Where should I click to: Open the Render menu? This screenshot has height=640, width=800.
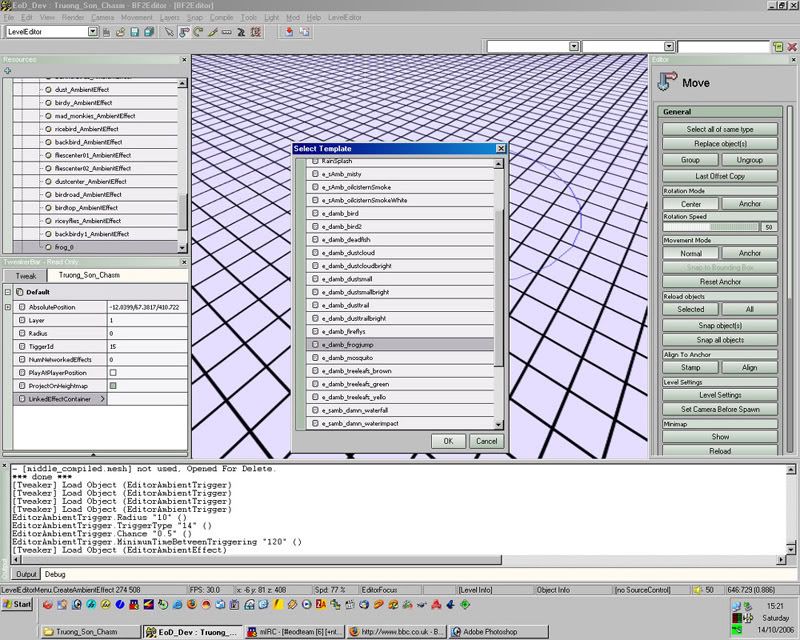73,17
